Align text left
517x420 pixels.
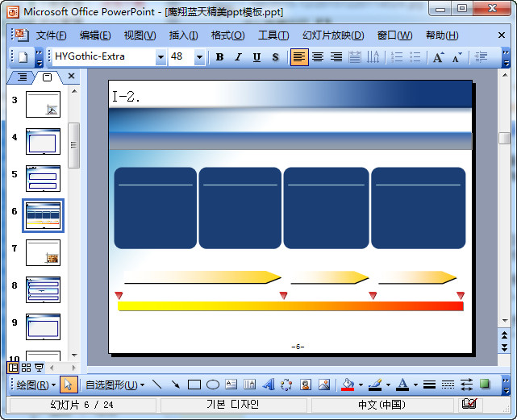coord(299,57)
